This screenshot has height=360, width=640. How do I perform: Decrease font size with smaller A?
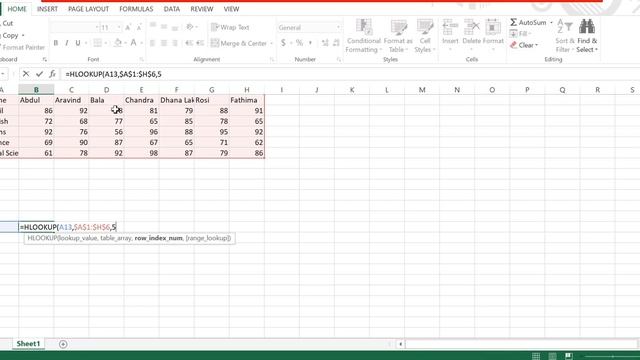[x=139, y=27]
